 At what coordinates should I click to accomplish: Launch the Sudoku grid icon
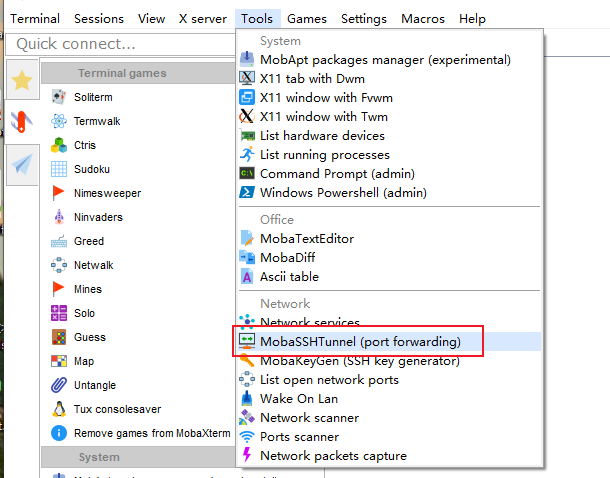(59, 169)
